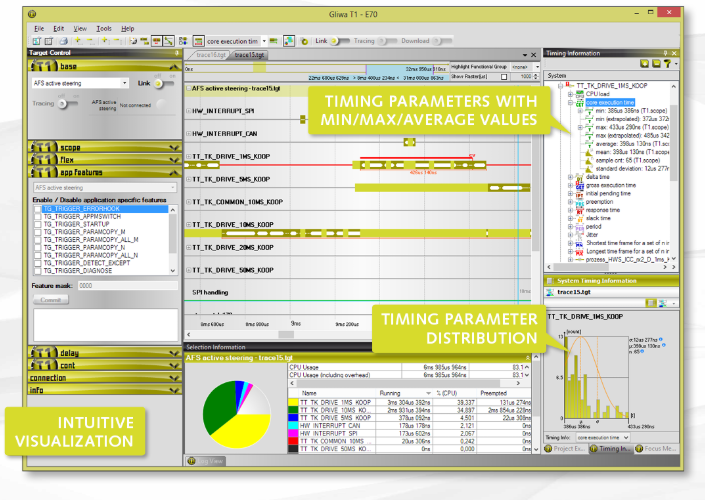The image size is (705, 500).
Task: Check the TG_TRIGGER_DIAGNOSE checkbox
Action: pos(38,271)
